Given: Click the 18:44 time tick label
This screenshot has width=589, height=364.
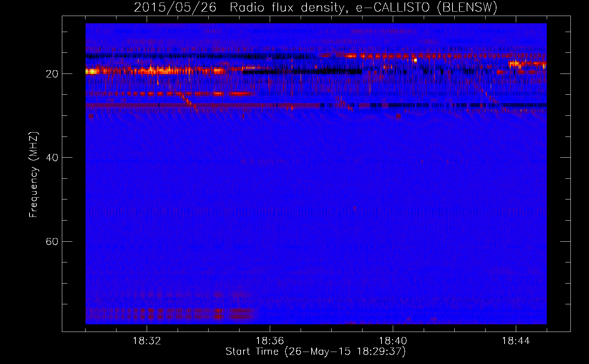Looking at the screenshot, I should [x=516, y=341].
